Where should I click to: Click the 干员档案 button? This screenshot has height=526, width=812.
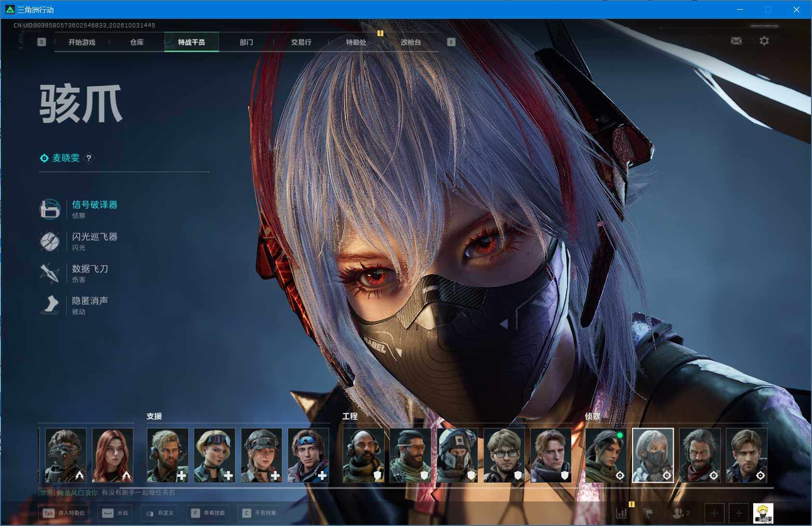point(259,513)
